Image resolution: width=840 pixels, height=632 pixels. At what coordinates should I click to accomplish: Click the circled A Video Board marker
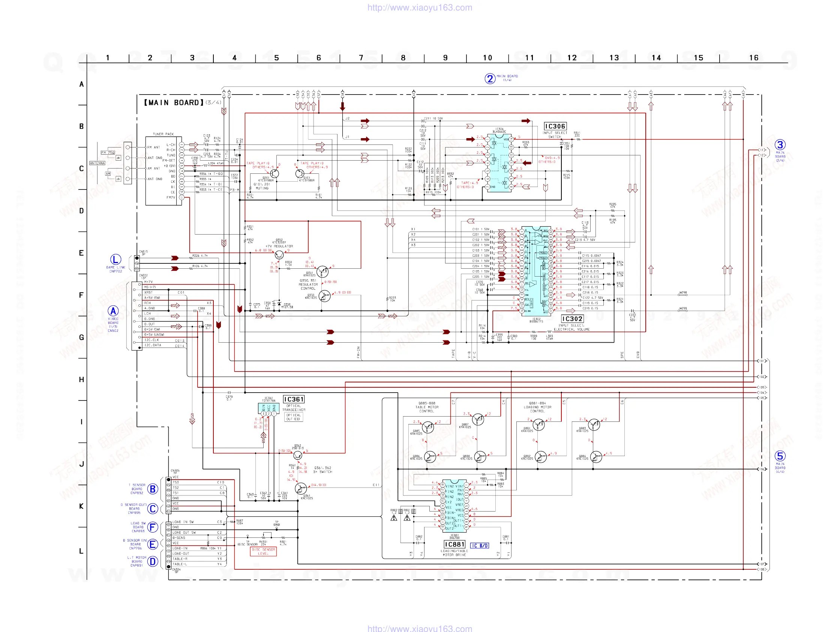[113, 311]
